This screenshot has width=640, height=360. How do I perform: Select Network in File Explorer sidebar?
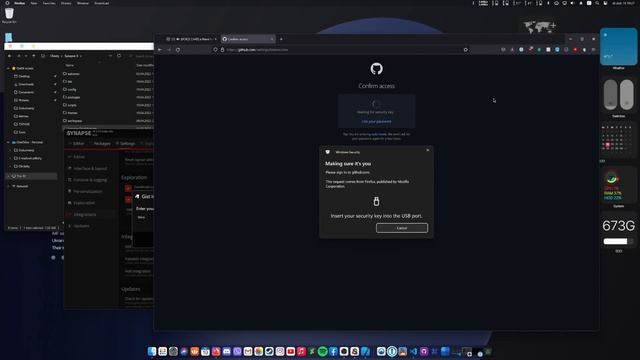[22, 186]
